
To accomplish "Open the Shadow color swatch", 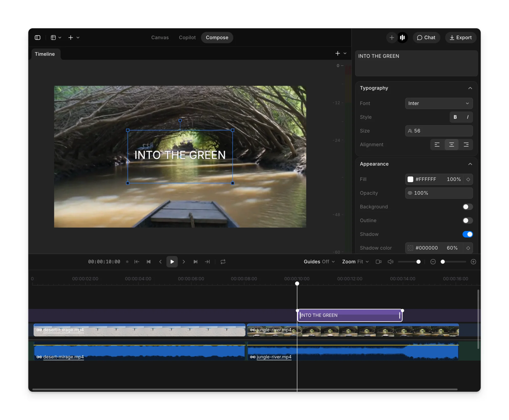I will click(410, 248).
